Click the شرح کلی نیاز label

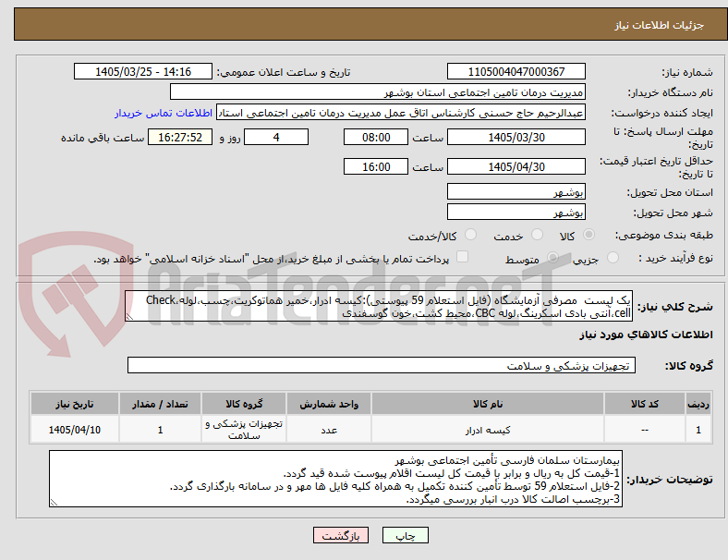point(675,307)
